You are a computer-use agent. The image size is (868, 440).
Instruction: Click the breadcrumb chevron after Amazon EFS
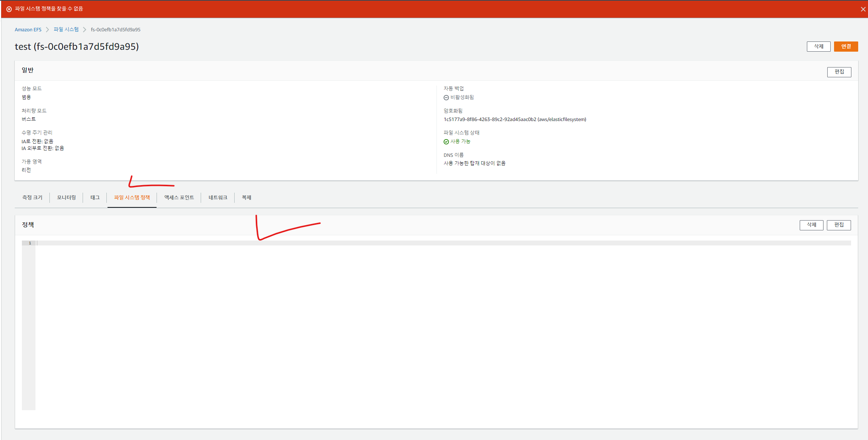point(48,29)
